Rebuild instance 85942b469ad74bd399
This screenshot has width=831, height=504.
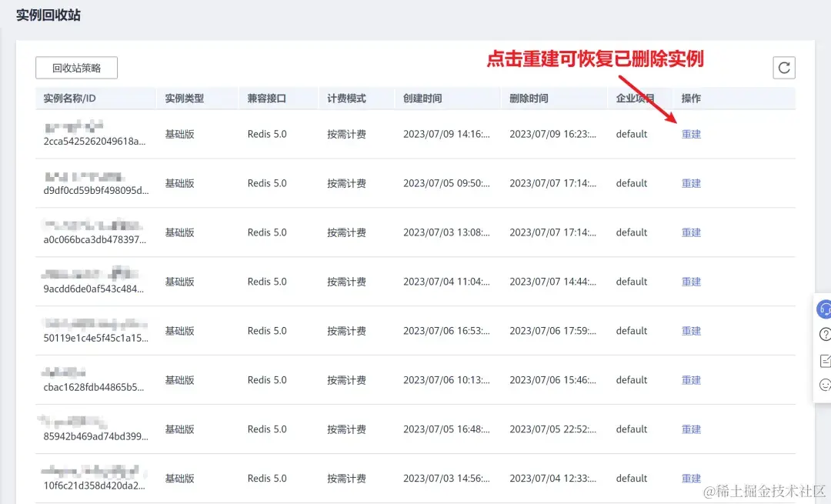click(690, 429)
